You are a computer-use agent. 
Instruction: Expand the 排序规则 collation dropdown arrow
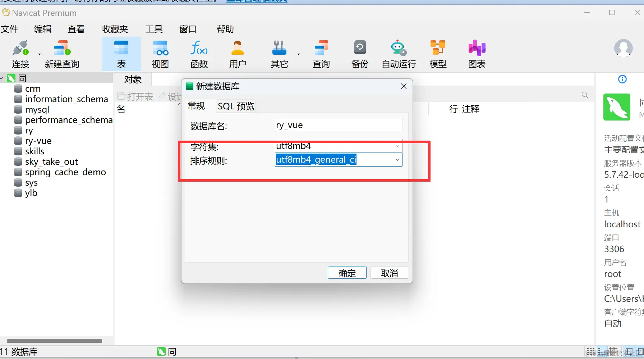point(397,160)
